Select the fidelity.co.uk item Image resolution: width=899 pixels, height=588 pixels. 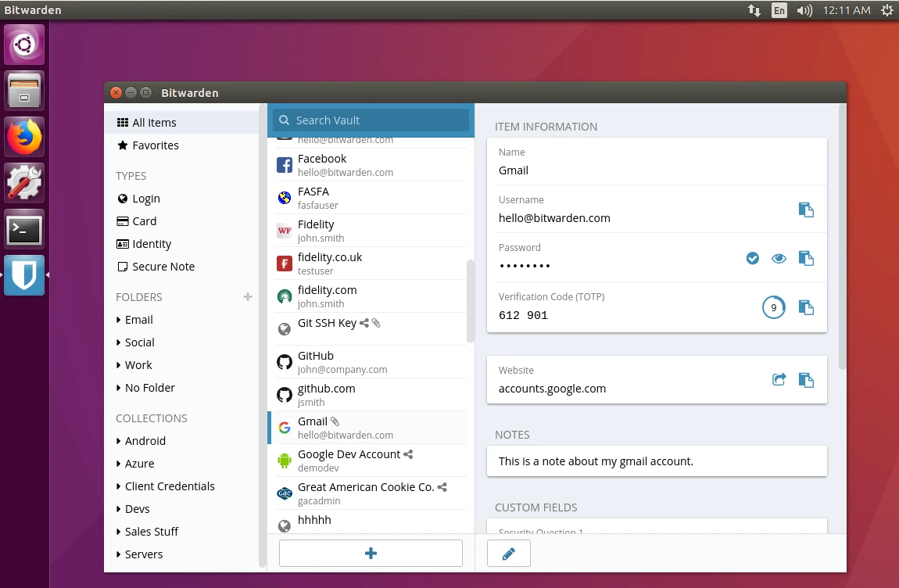[371, 264]
